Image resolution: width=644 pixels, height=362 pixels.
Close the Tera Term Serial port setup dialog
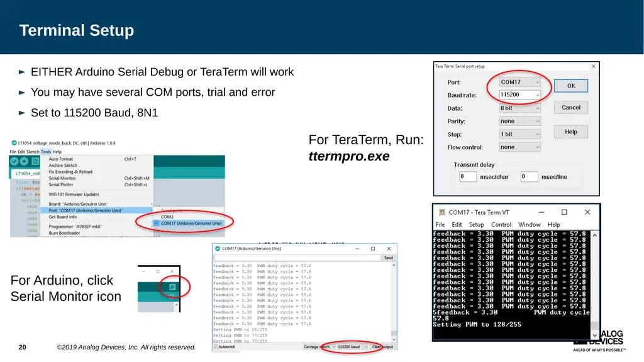tap(594, 66)
